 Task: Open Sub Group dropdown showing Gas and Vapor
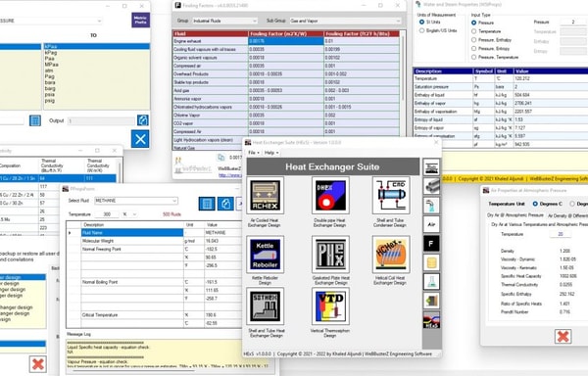click(345, 21)
